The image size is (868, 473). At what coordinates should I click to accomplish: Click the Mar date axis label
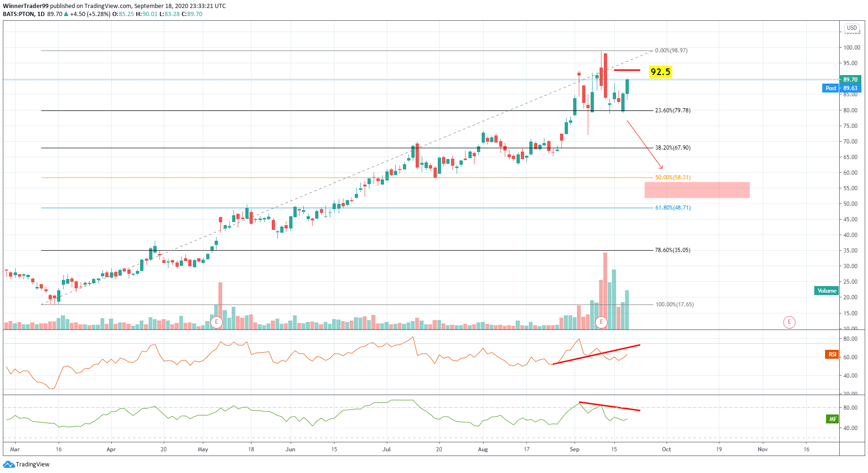pos(15,449)
